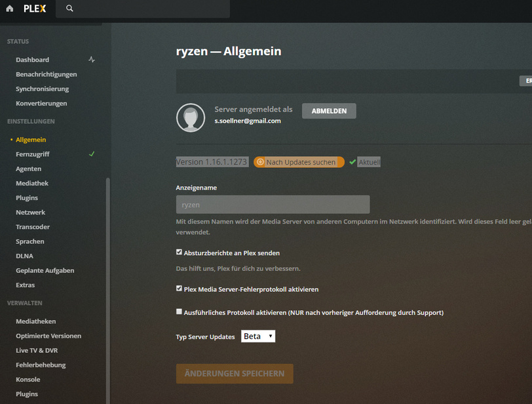Screen dimensions: 532x404
Task: Click the partially visible ER button
Action: (x=526, y=81)
